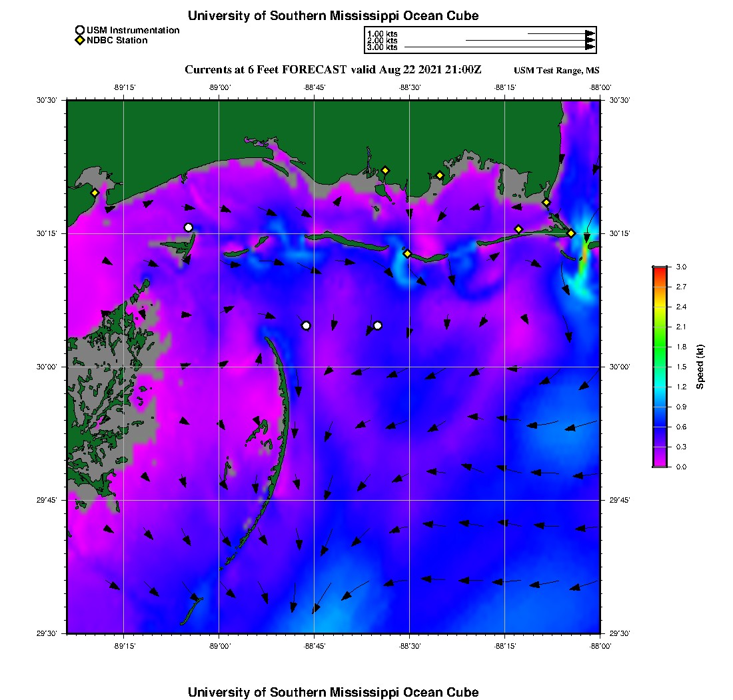Click the NDBC diamond on the barrier island near 88°30'
Screen dimensions: 733x700
407,254
